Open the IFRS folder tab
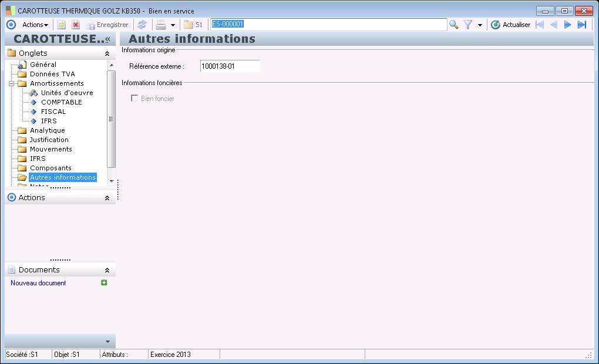Image resolution: width=599 pixels, height=364 pixels. coord(38,159)
